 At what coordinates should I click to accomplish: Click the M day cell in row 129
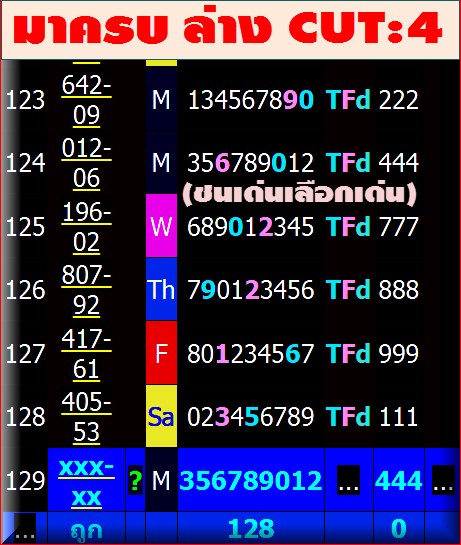pos(161,480)
